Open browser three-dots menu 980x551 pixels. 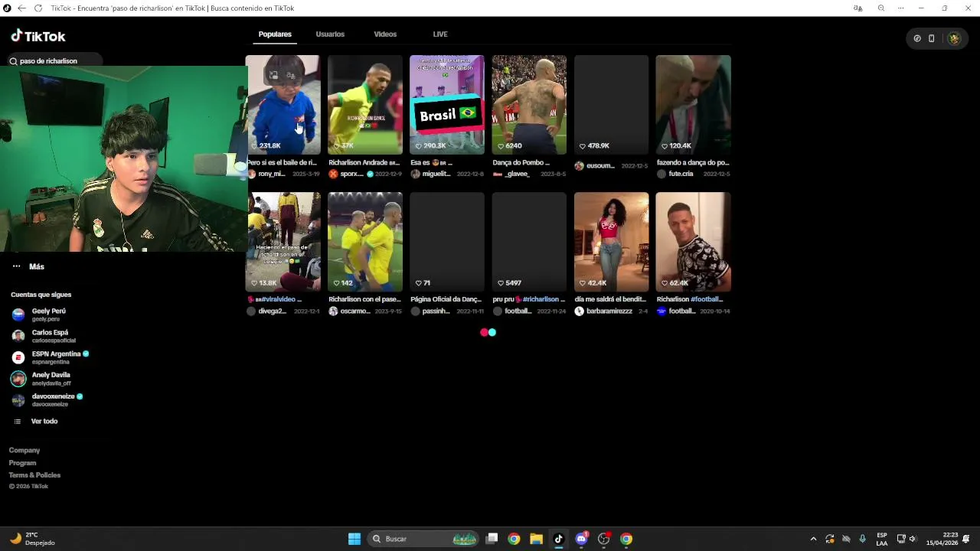[900, 8]
